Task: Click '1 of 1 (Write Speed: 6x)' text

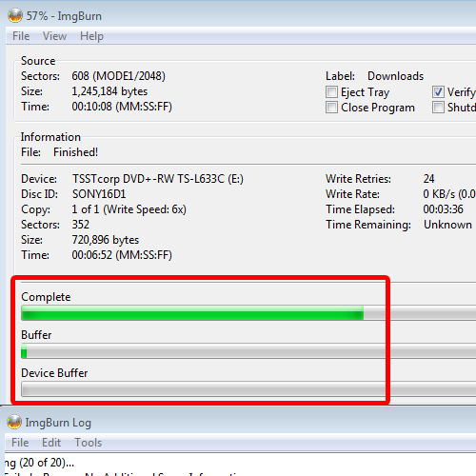Action: (x=129, y=209)
